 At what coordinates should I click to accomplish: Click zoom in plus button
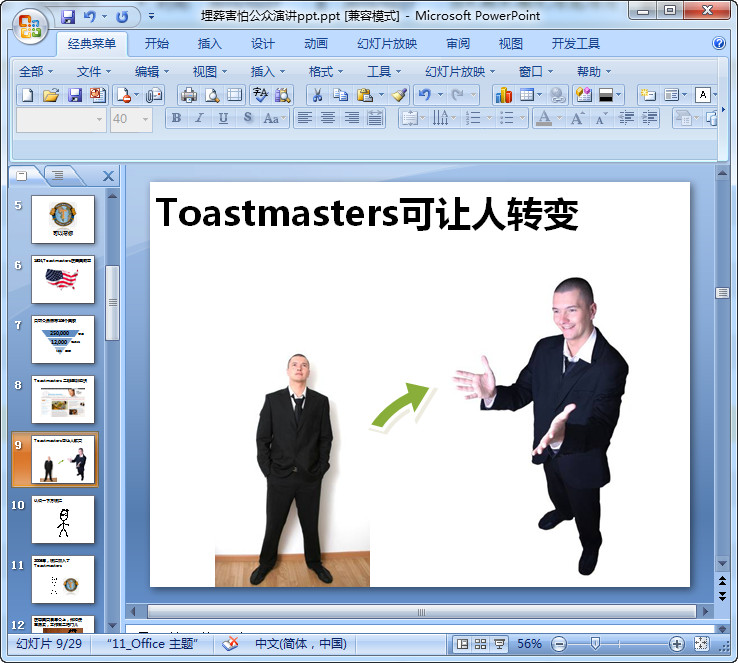tap(676, 644)
